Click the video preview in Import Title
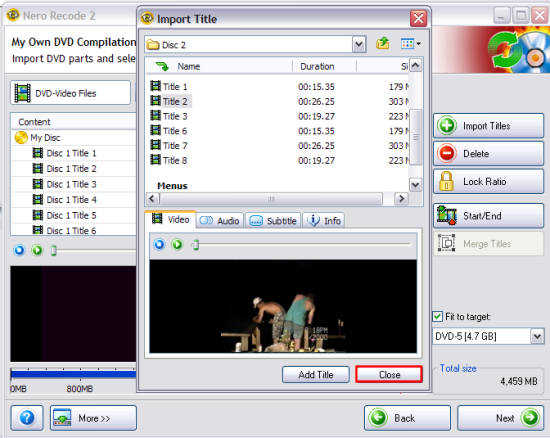Image resolution: width=550 pixels, height=438 pixels. pyautogui.click(x=283, y=306)
